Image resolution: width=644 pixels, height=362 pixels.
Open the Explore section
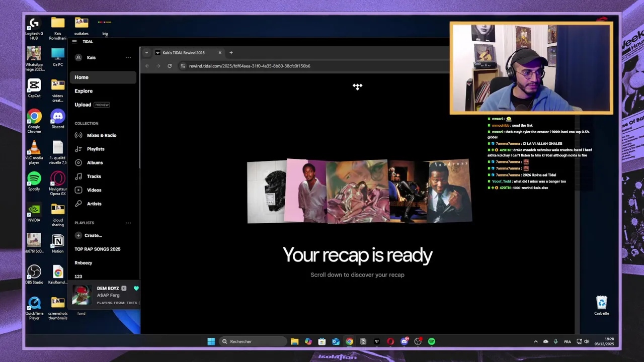(84, 91)
